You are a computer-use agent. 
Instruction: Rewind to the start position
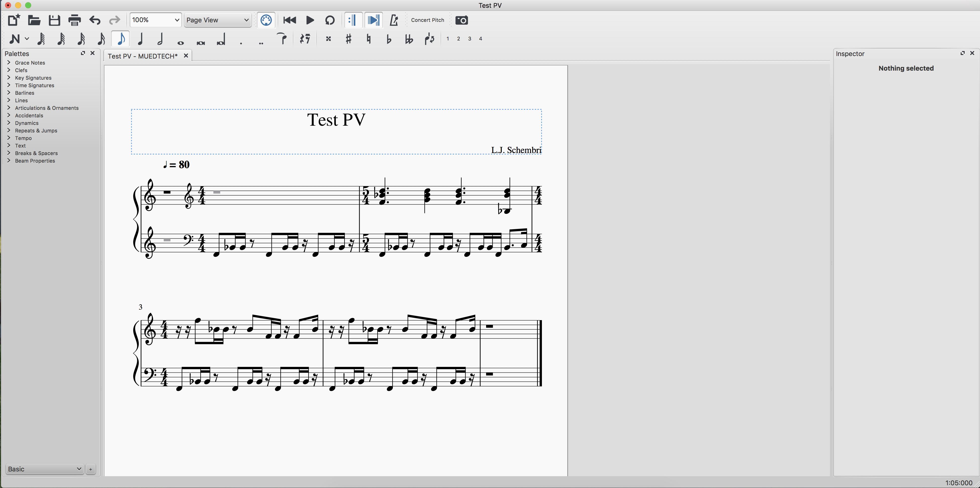290,20
